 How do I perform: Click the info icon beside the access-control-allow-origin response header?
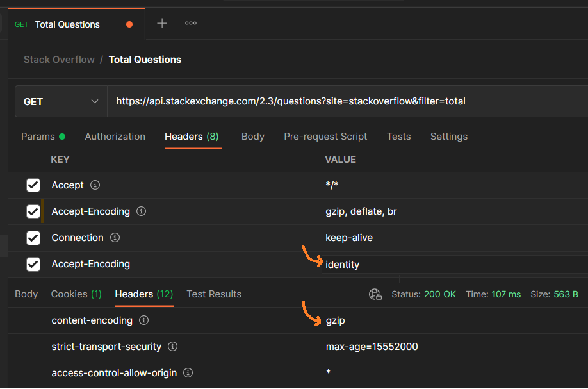coord(188,372)
